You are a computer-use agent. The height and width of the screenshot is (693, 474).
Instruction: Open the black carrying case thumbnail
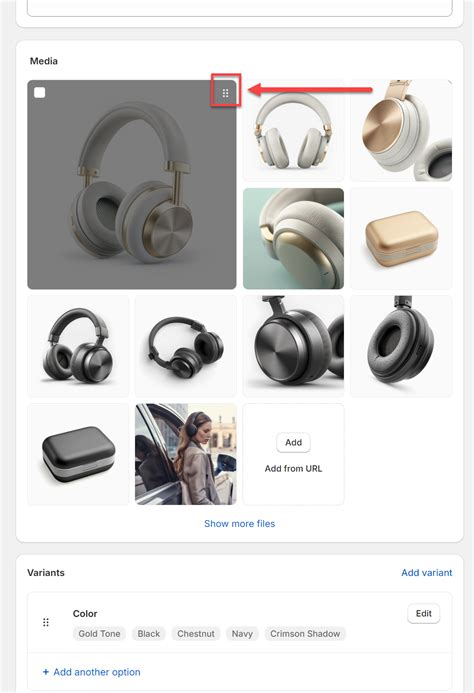[78, 454]
